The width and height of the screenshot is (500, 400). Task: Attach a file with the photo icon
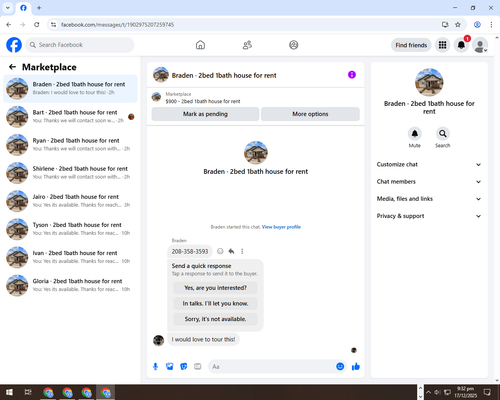[170, 367]
